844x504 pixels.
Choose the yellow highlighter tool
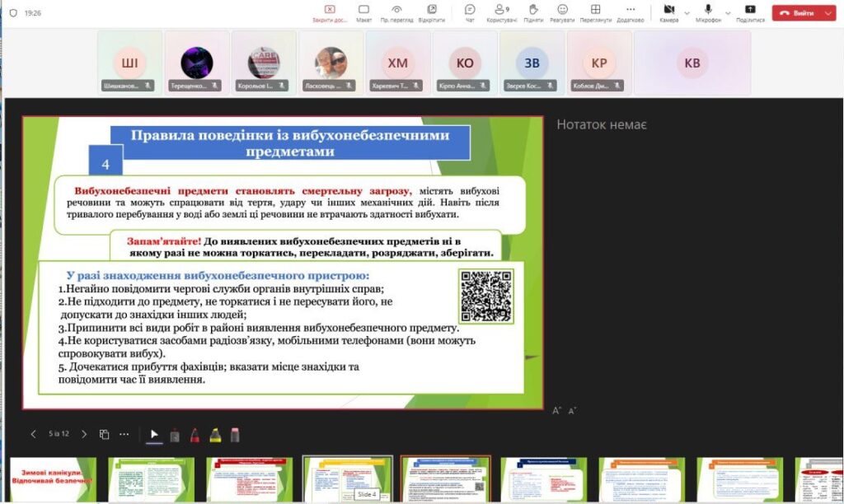pos(215,435)
